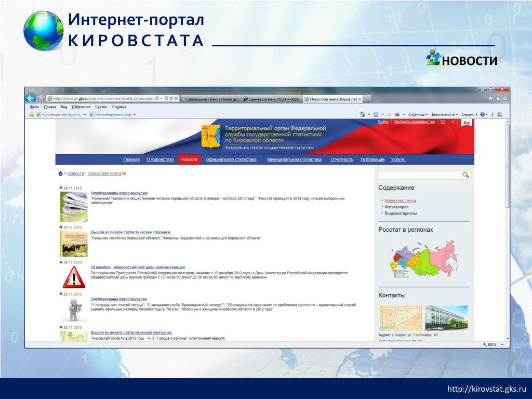532x399 pixels.
Task: Click the office building photo in Контакты
Action: (446, 318)
